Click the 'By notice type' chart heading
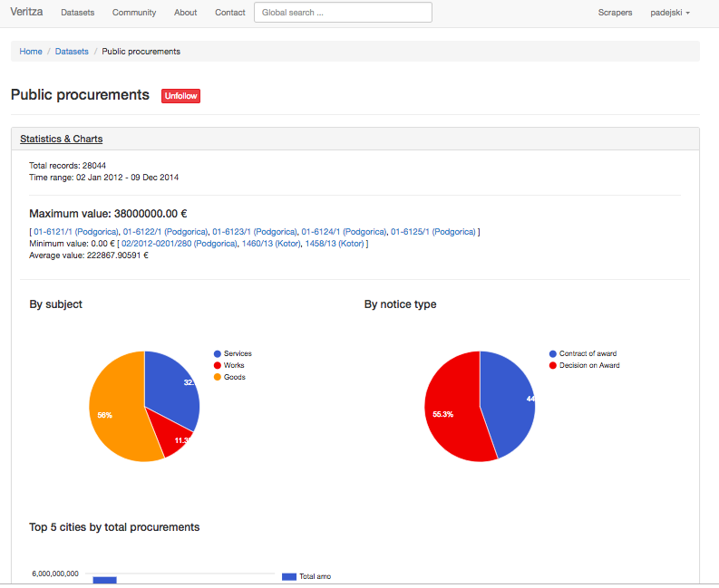Viewport: 719px width, 588px height. click(x=401, y=304)
